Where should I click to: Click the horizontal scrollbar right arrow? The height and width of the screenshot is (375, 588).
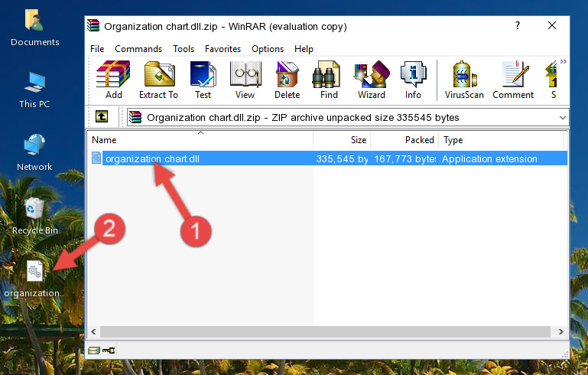tap(561, 332)
